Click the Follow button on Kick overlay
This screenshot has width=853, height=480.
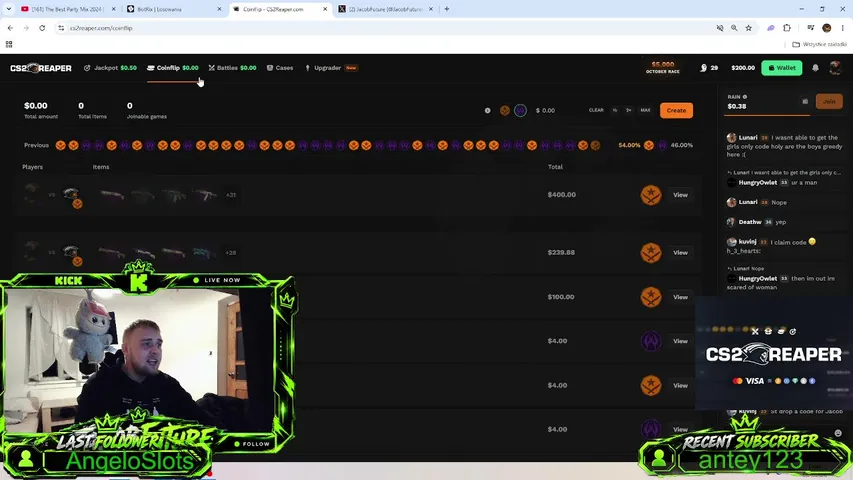pos(252,444)
